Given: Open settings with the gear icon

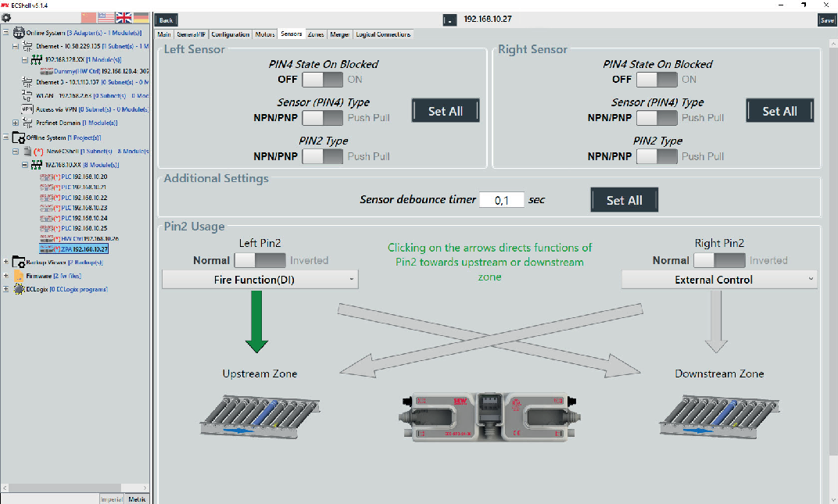Looking at the screenshot, I should tap(6, 17).
